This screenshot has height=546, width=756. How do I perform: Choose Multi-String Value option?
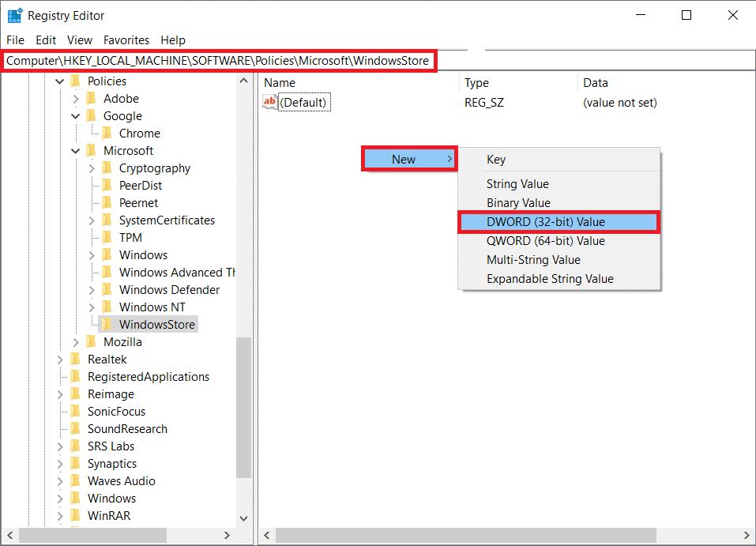559,259
